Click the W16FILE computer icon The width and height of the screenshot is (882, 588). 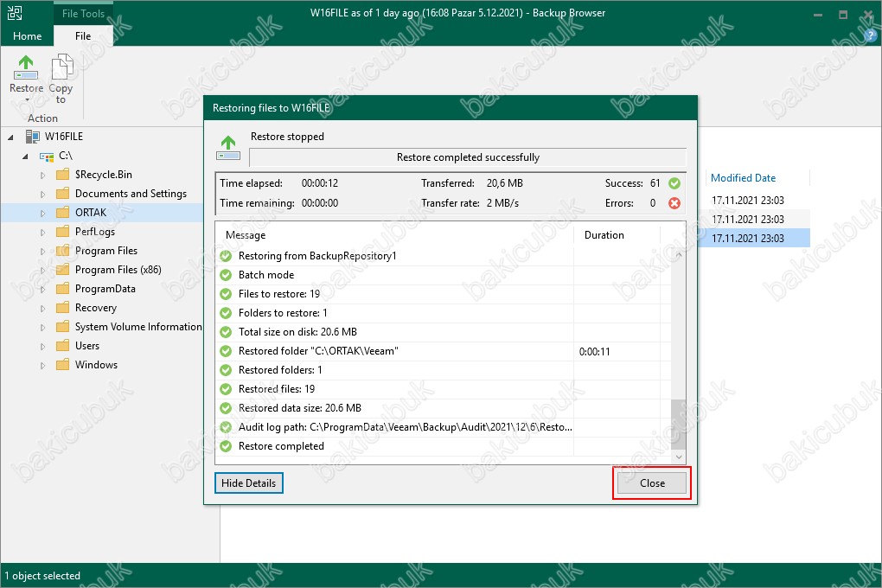click(x=33, y=136)
